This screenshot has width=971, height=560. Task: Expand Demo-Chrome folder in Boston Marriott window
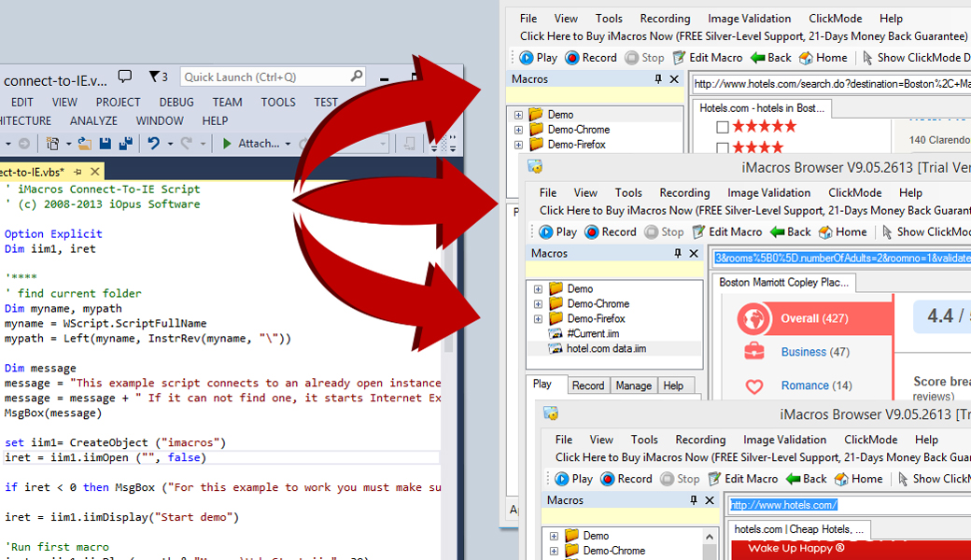point(538,304)
